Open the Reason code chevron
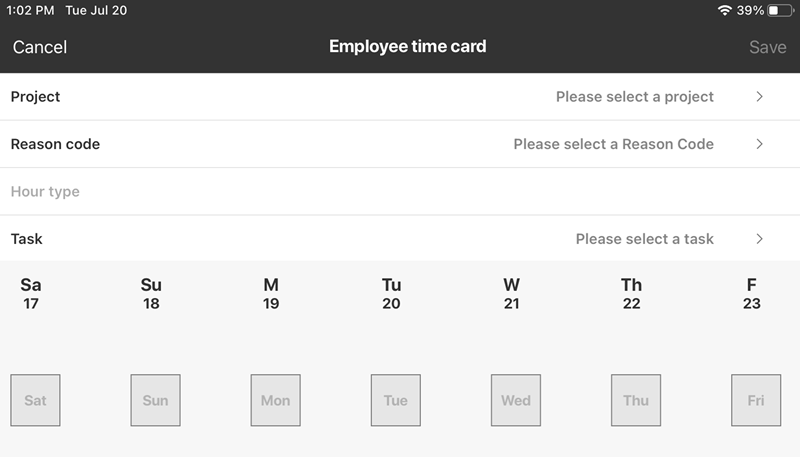 coord(759,144)
